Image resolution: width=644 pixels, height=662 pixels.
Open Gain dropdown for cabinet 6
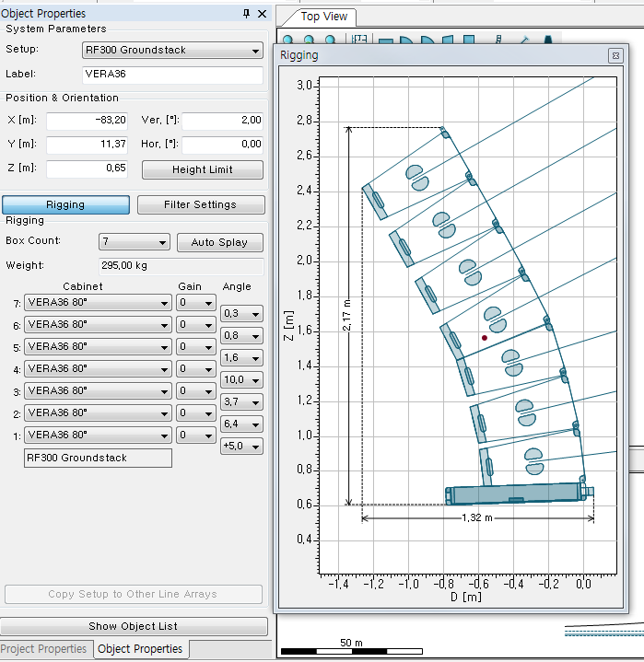196,325
